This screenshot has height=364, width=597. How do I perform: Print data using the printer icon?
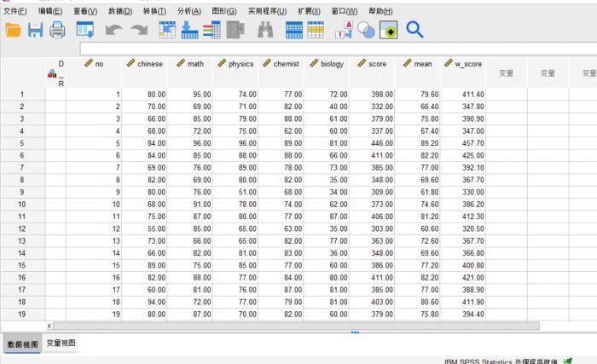(x=57, y=30)
